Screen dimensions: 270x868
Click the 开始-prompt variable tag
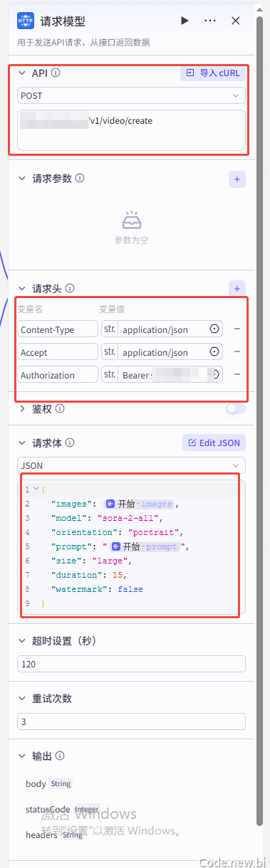click(x=145, y=546)
